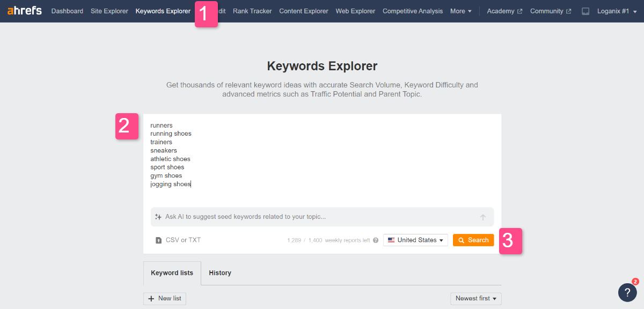Open the Newest first sort dropdown
This screenshot has width=644, height=309.
coord(476,298)
